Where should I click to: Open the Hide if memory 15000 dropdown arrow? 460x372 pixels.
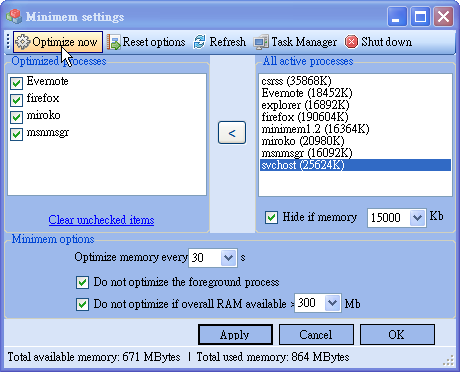click(417, 218)
